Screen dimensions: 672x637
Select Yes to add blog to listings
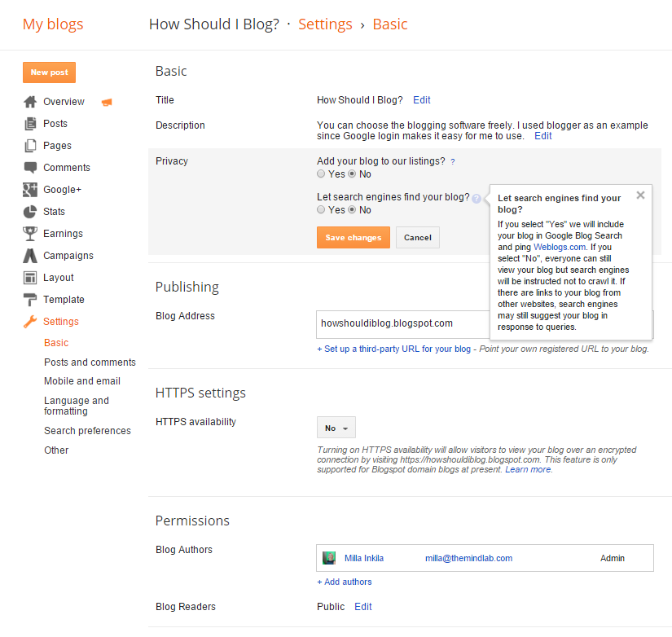click(x=321, y=174)
